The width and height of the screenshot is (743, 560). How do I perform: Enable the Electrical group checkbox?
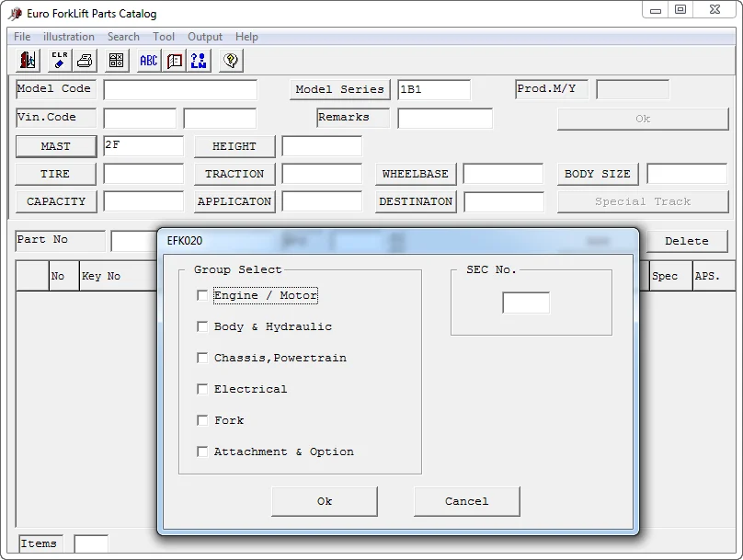202,390
